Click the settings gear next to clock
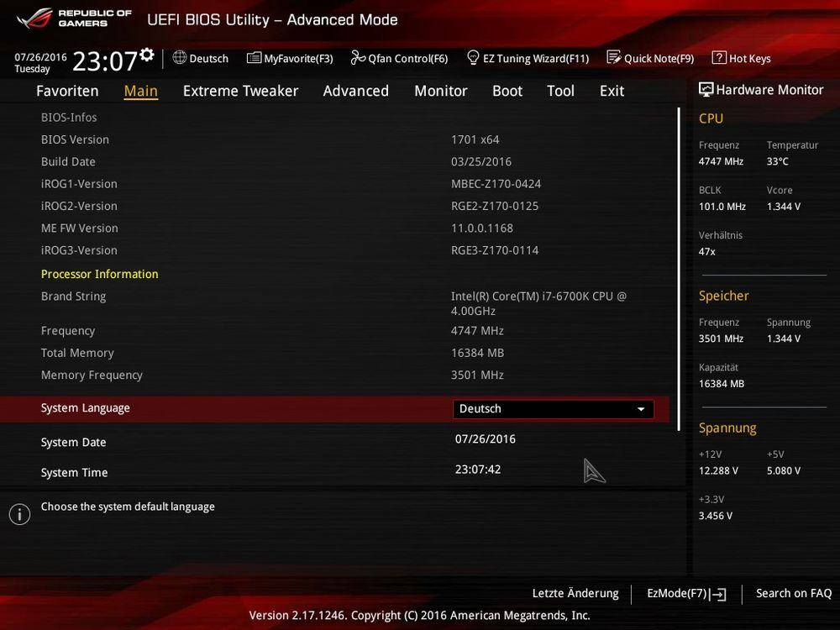Screen dimensions: 840x630 (147, 54)
